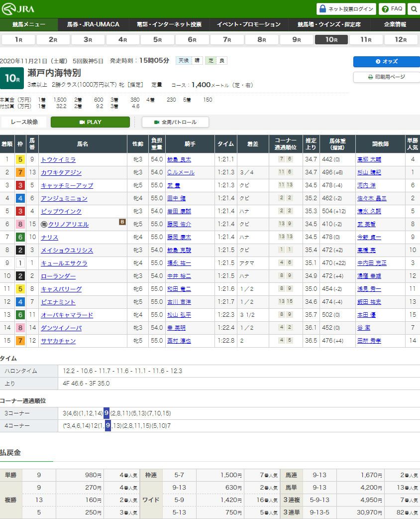This screenshot has height=519, width=420.
Task: Open the print-friendly page
Action: tap(386, 77)
